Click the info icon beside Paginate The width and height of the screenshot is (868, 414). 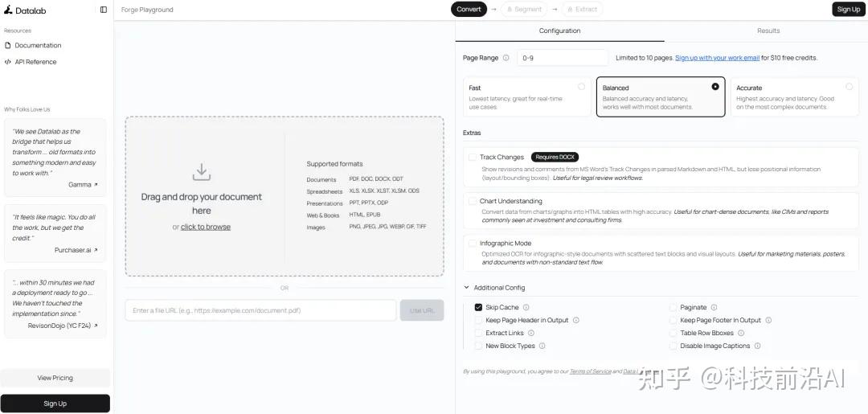714,307
